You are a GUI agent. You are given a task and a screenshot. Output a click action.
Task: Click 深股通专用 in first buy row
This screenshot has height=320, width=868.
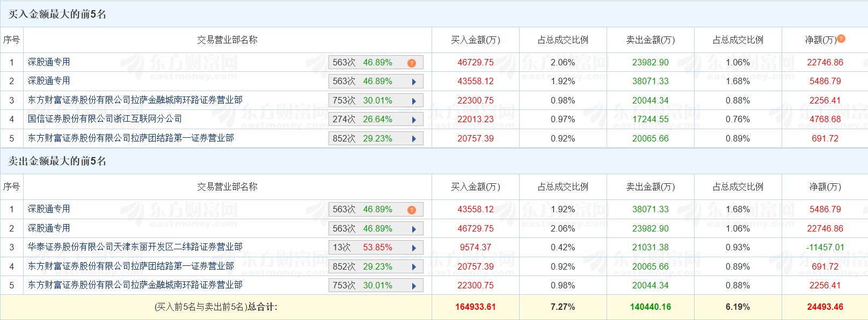49,62
